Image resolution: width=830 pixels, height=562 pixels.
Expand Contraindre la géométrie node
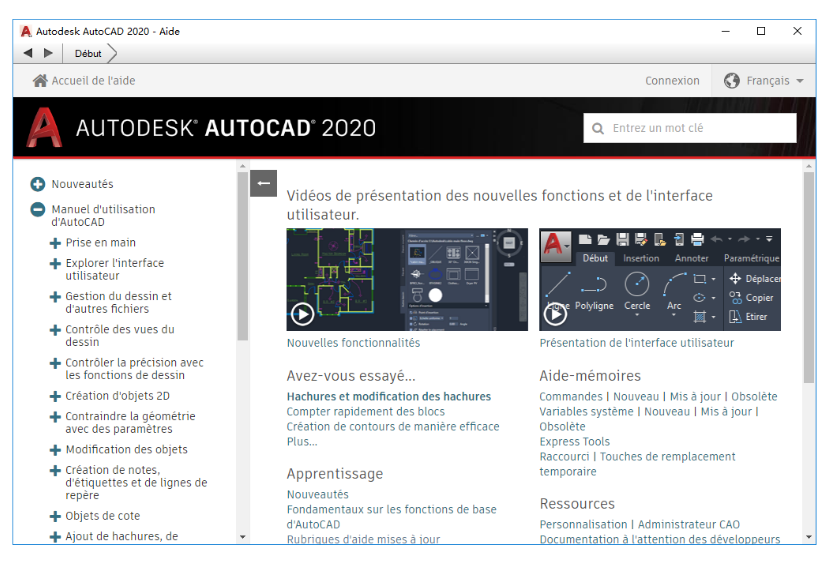pos(55,416)
